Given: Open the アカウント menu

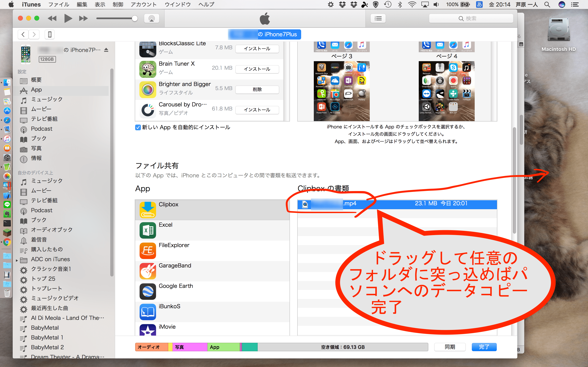Looking at the screenshot, I should click(144, 4).
